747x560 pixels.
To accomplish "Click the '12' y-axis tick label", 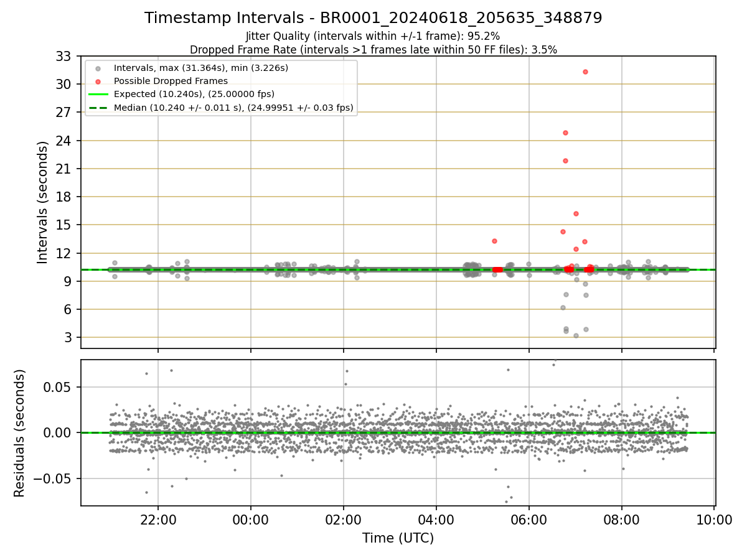I will [65, 253].
